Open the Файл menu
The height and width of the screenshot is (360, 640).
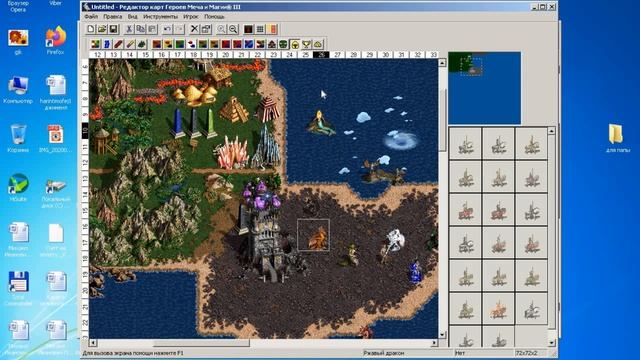(x=91, y=17)
